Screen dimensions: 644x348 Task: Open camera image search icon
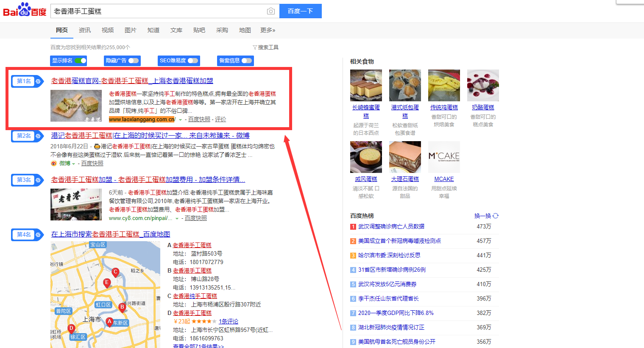click(x=271, y=11)
